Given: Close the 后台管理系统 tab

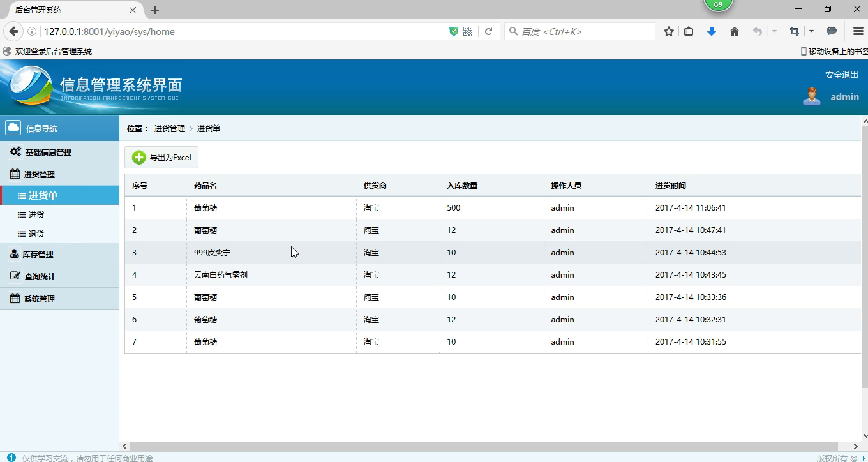Looking at the screenshot, I should coord(133,10).
